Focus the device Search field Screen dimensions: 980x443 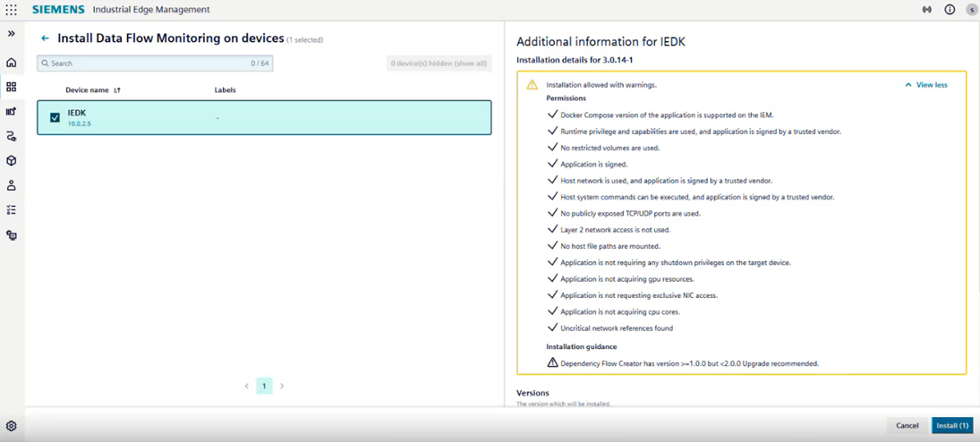(x=155, y=64)
